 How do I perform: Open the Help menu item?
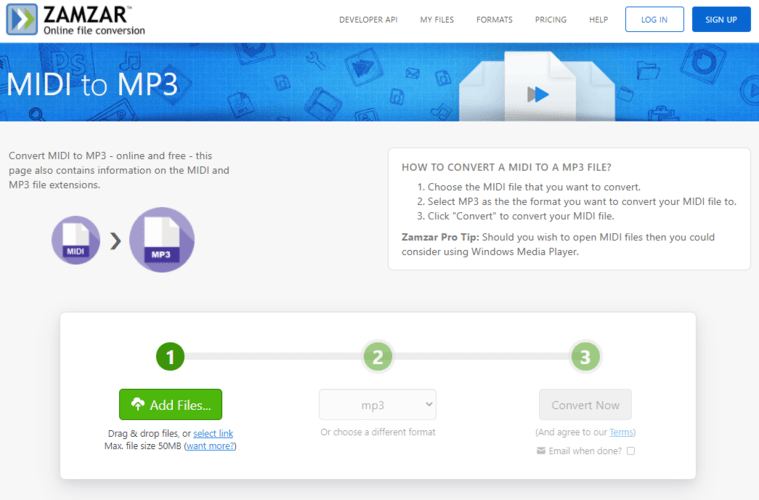coord(598,20)
